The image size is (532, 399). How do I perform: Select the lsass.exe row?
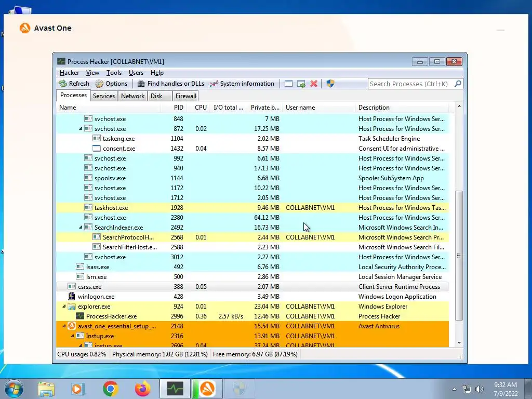coord(252,267)
